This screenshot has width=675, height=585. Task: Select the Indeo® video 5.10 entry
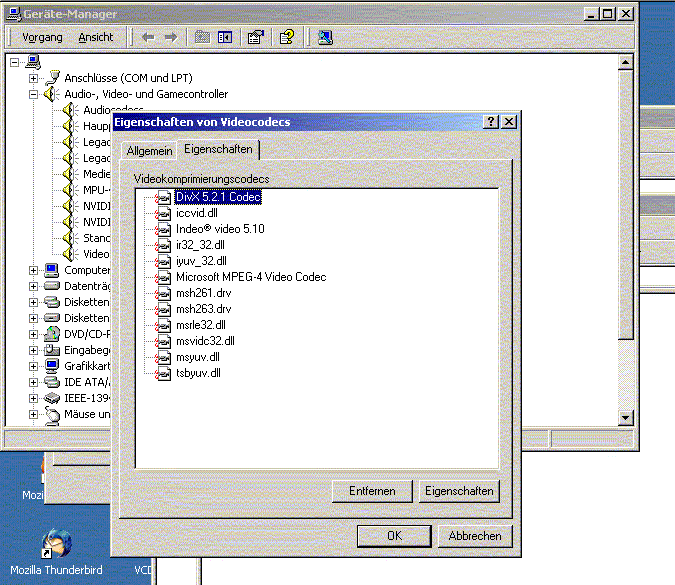coord(220,229)
